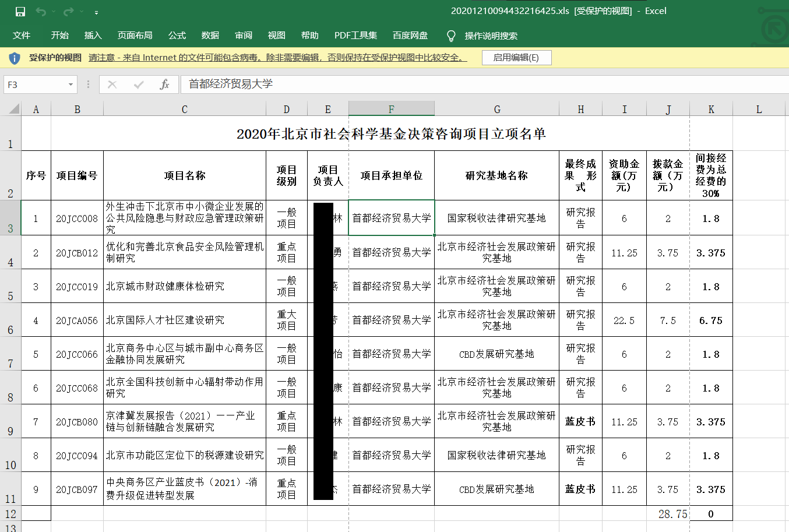789x532 pixels.
Task: Click 国家税收法律研究基地 cell in row 3
Action: click(x=496, y=218)
